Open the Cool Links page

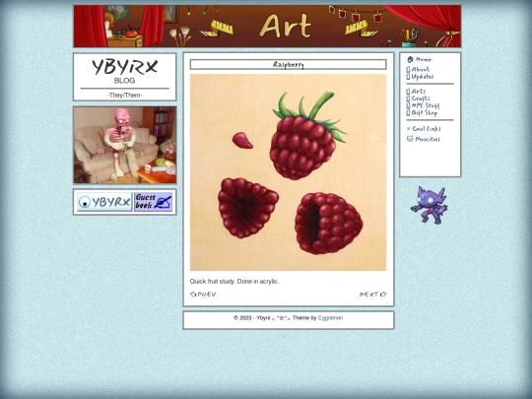pos(427,129)
